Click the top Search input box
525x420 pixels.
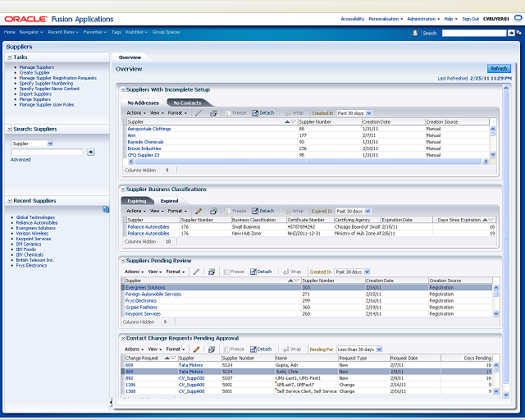pos(474,33)
